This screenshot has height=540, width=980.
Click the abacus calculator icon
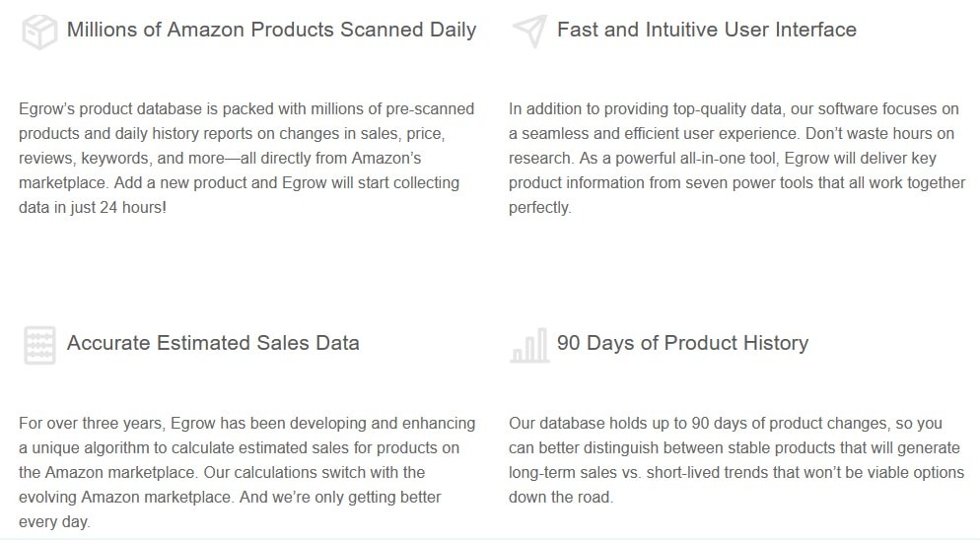[x=39, y=345]
